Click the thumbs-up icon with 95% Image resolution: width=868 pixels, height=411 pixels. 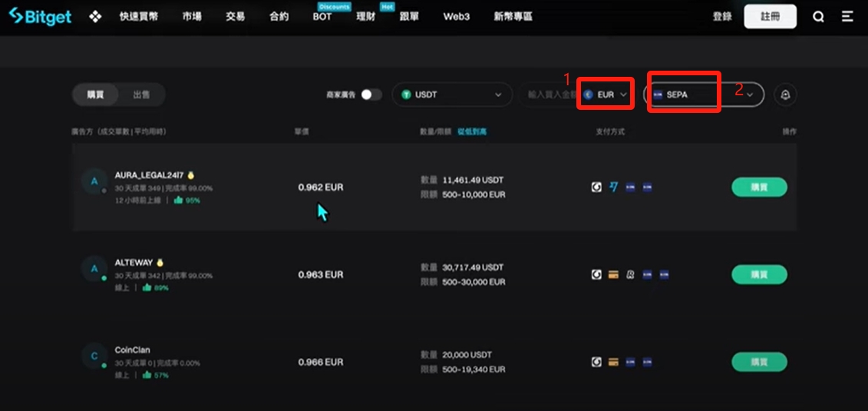(178, 201)
